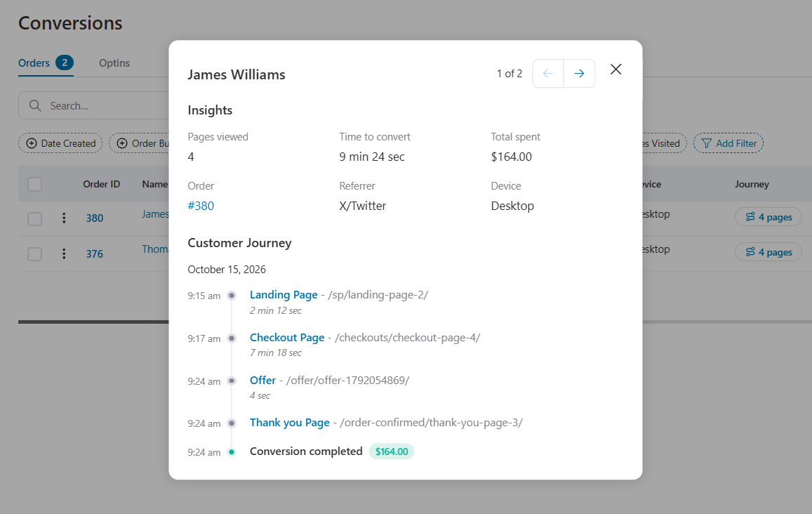
Task: Select checkbox for order 376
Action: pyautogui.click(x=34, y=254)
